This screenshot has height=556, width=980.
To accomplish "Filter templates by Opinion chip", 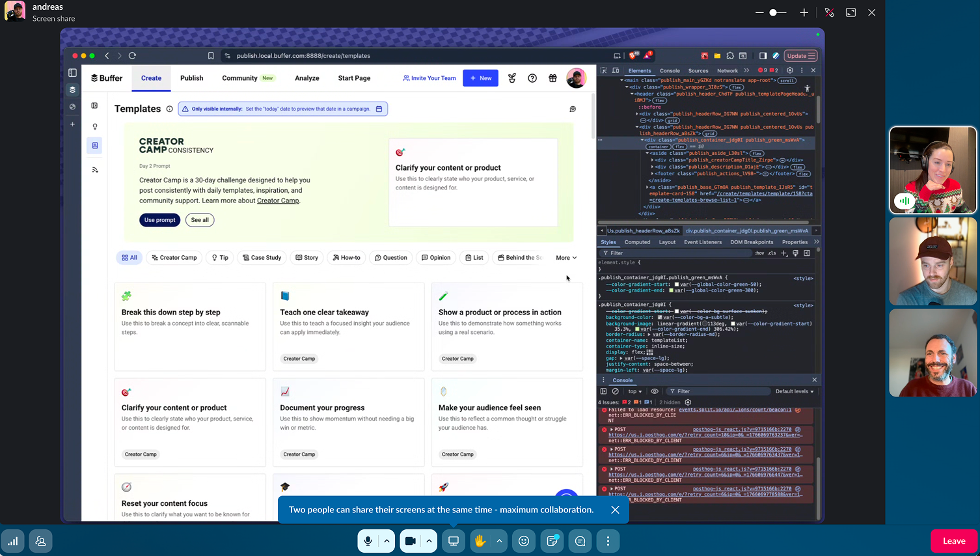I will pyautogui.click(x=436, y=258).
